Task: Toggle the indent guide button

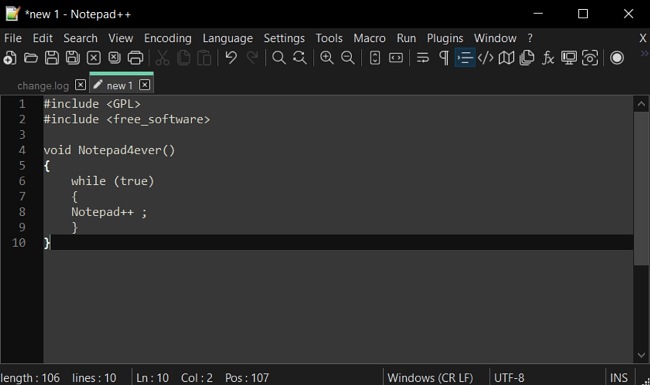Action: [x=465, y=58]
